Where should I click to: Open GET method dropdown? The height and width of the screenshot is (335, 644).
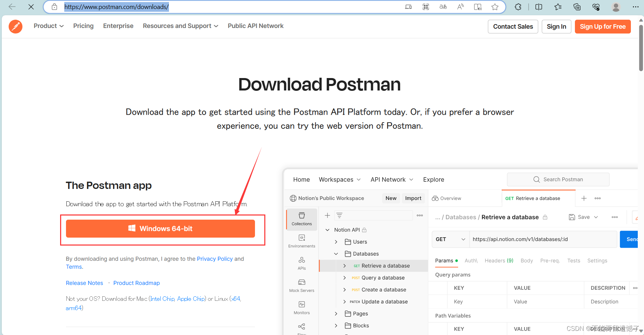click(451, 239)
